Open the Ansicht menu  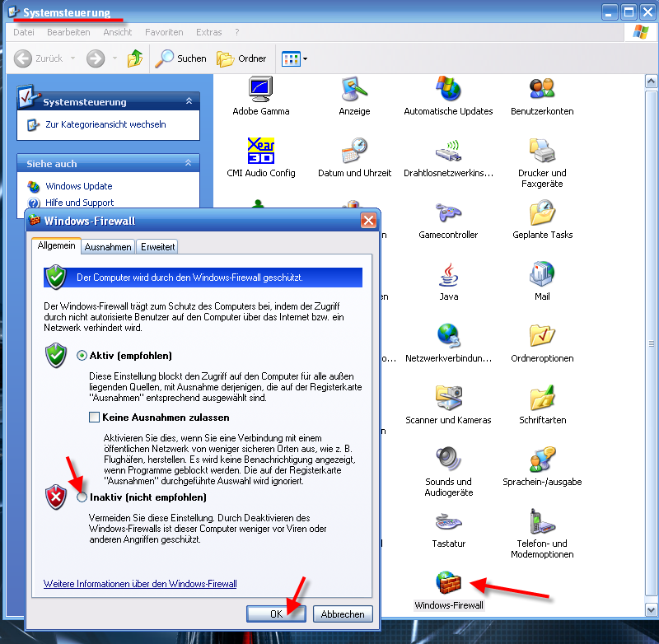coord(118,32)
